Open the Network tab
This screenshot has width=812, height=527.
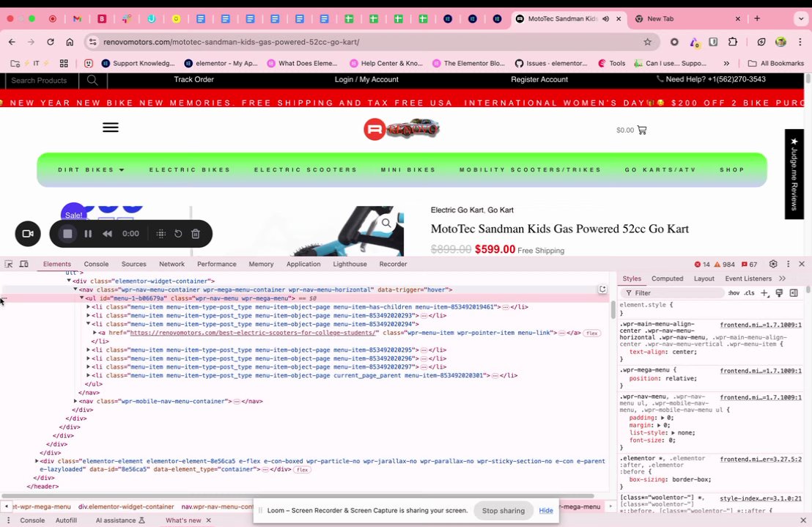pos(172,264)
